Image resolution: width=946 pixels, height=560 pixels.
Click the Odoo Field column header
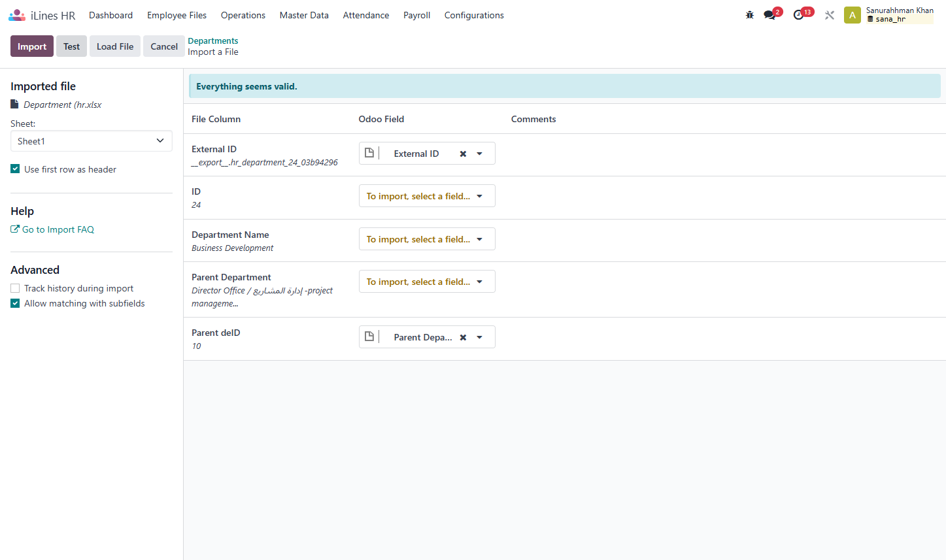coord(381,119)
